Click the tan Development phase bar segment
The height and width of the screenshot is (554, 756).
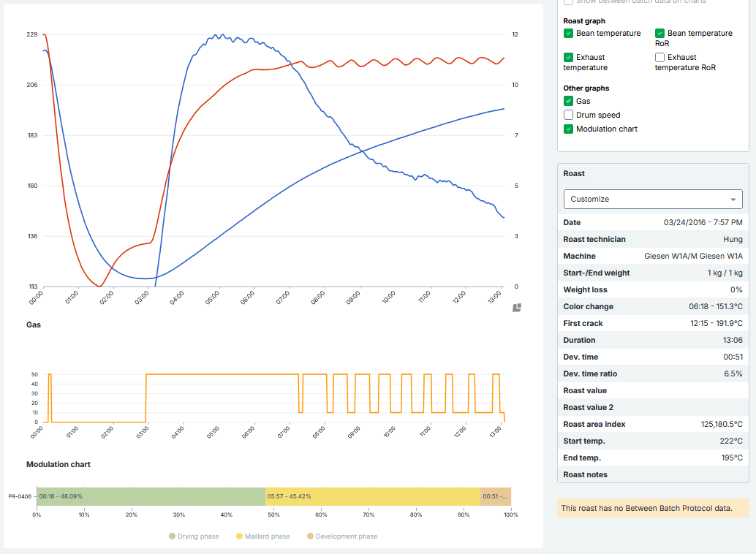[x=495, y=496]
